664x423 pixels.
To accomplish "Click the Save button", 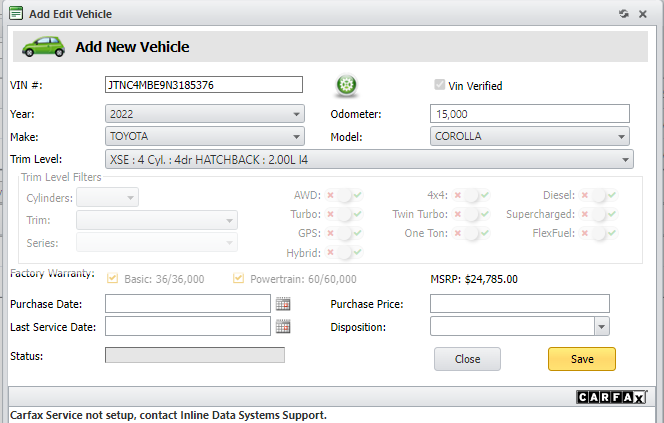I will [582, 359].
